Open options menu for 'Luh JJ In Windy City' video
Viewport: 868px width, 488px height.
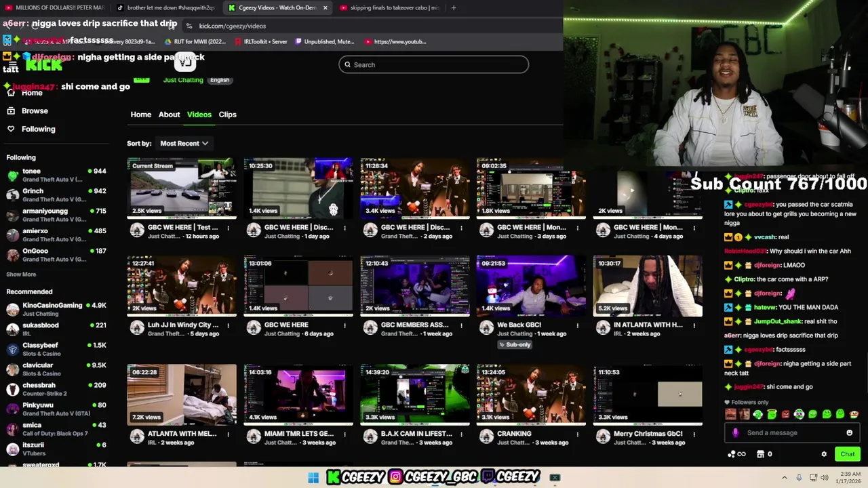(x=228, y=325)
